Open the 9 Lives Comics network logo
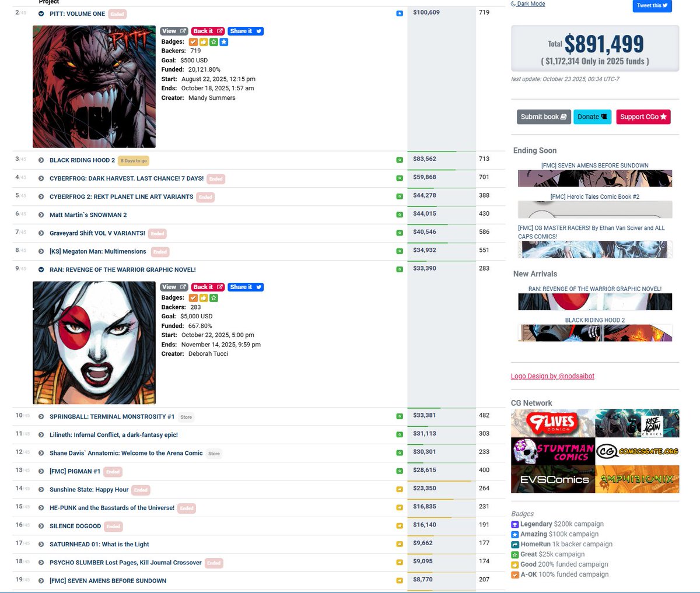Viewport: 700px width, 593px height. 553,423
